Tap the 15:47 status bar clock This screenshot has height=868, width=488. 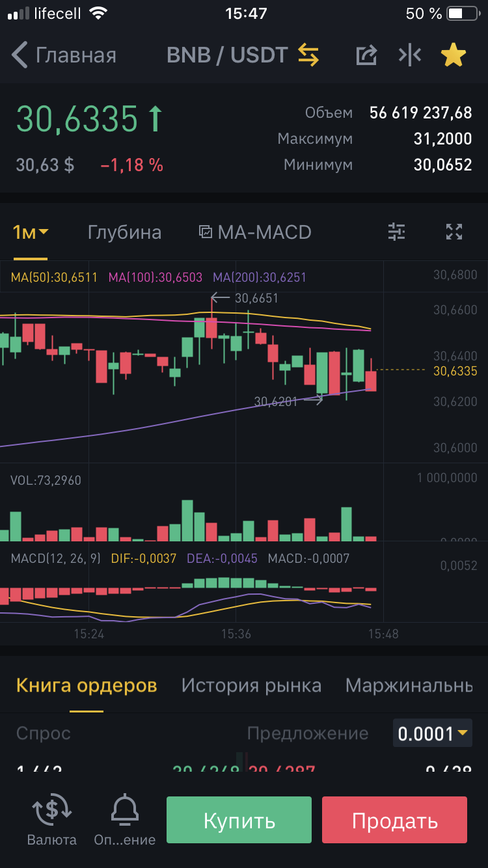(246, 13)
